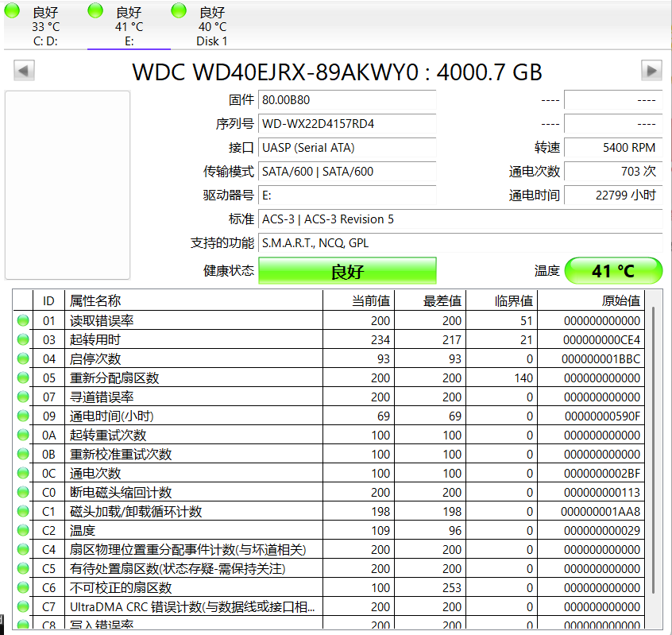
Task: Click the 属性名称 column header
Action: (194, 300)
